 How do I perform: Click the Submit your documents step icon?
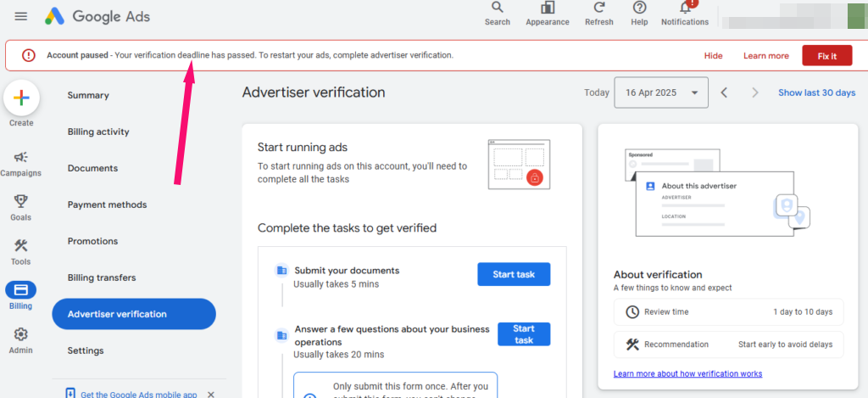click(x=281, y=271)
